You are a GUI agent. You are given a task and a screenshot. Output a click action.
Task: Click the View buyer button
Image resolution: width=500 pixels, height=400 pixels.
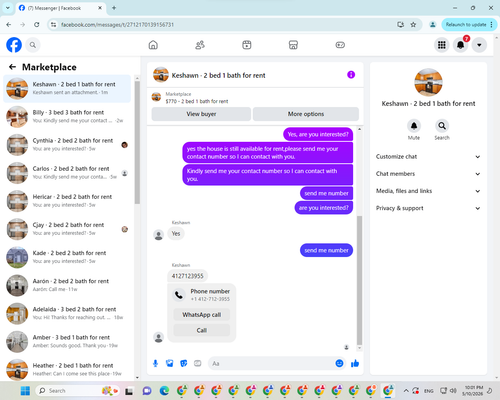(x=201, y=114)
